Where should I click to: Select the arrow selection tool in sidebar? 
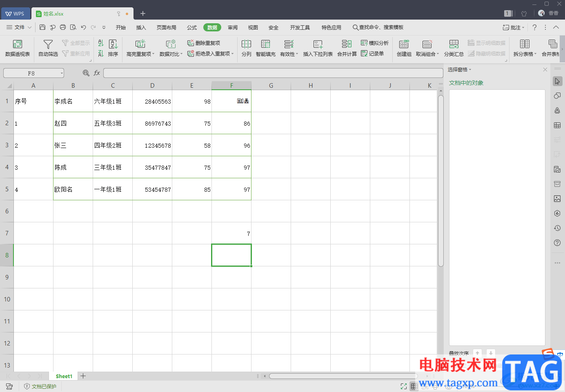557,81
